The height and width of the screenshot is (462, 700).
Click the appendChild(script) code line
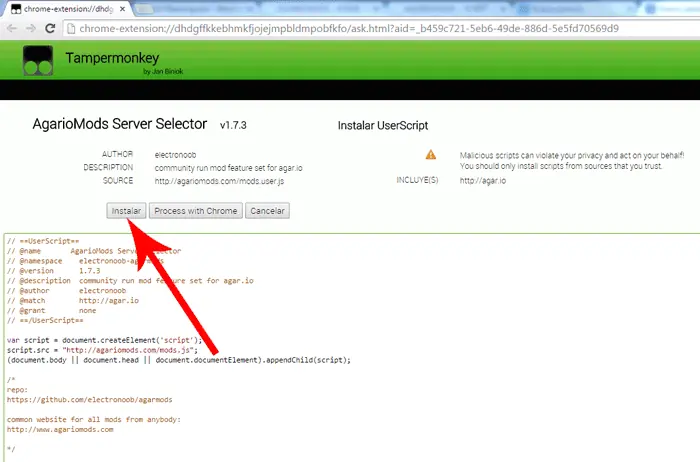click(179, 360)
